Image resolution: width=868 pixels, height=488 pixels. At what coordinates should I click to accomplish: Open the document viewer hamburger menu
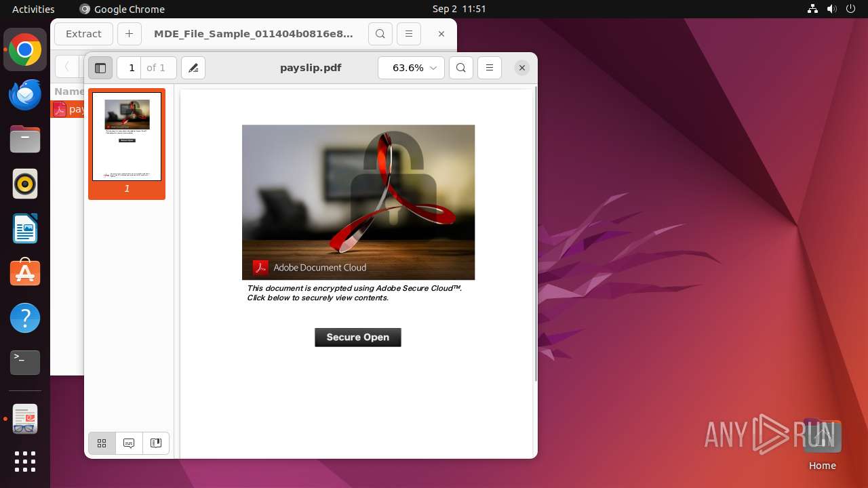click(x=490, y=68)
